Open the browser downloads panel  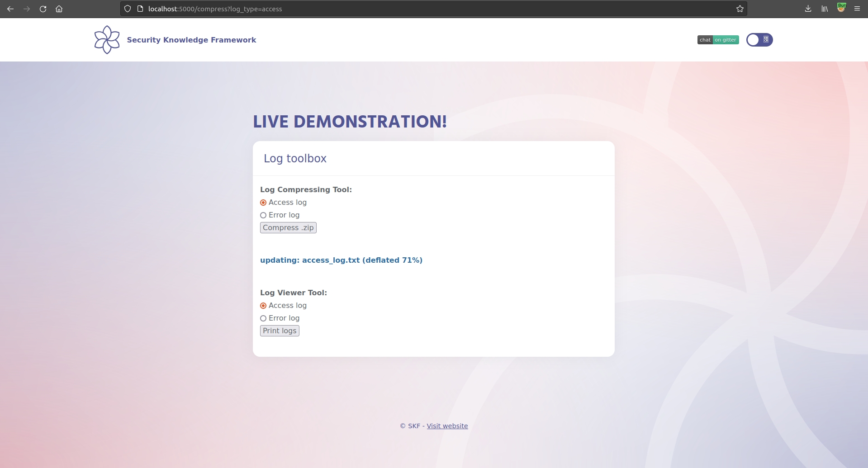tap(808, 9)
